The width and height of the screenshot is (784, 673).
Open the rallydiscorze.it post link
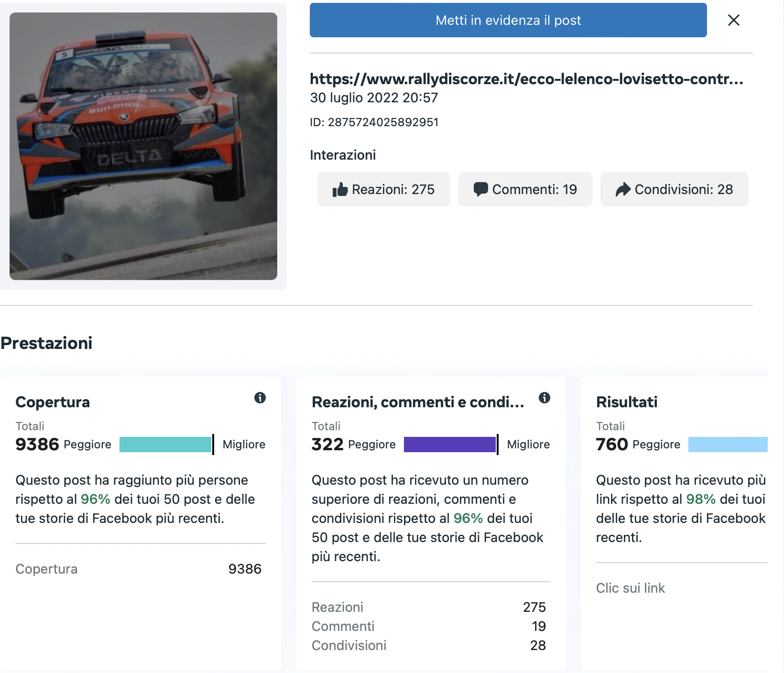click(x=526, y=79)
